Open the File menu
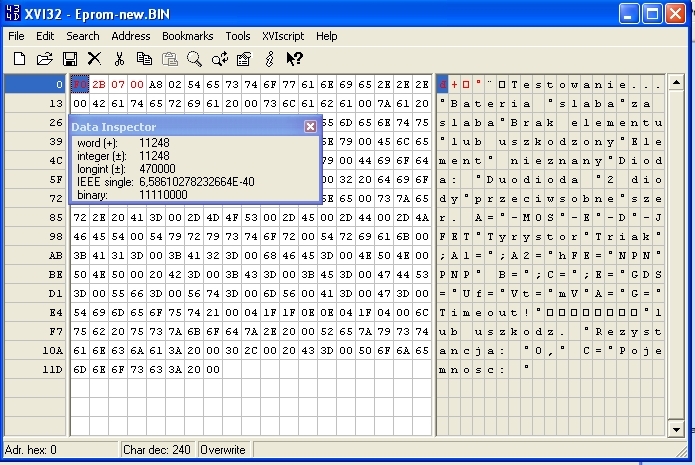Screen dimensions: 695x465 [16, 36]
